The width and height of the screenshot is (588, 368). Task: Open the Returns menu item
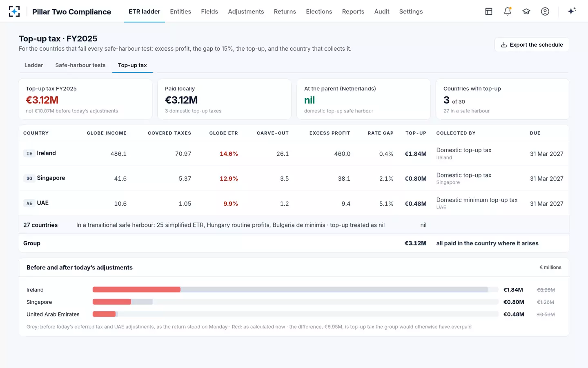285,11
